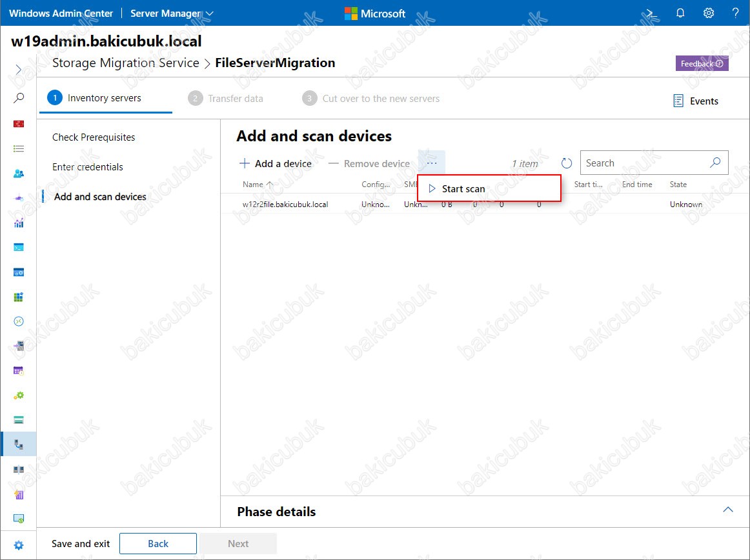Switch to Cut over to the new servers step
The height and width of the screenshot is (560, 750).
click(370, 99)
